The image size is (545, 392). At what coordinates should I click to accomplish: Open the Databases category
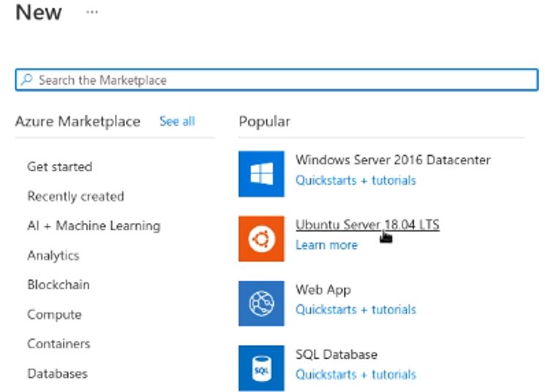coord(57,374)
